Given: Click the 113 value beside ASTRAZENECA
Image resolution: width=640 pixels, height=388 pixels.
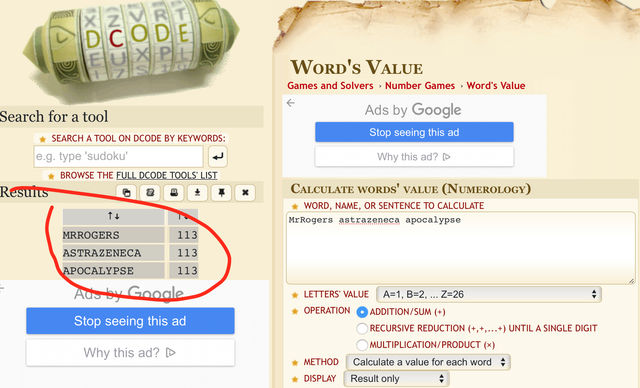Looking at the screenshot, I should [x=183, y=253].
